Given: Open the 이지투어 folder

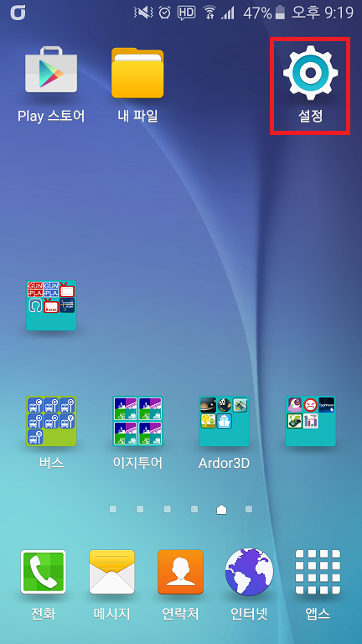Looking at the screenshot, I should (x=137, y=421).
